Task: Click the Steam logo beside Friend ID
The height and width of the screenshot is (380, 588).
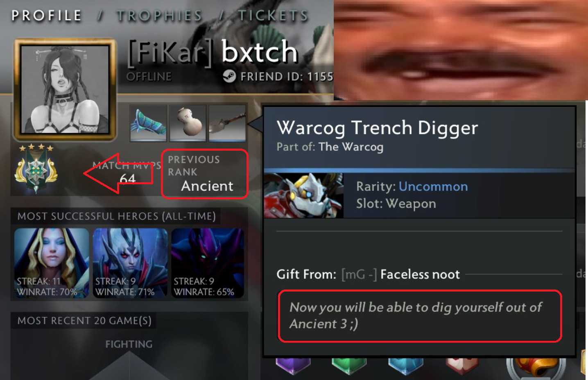Action: (x=229, y=76)
